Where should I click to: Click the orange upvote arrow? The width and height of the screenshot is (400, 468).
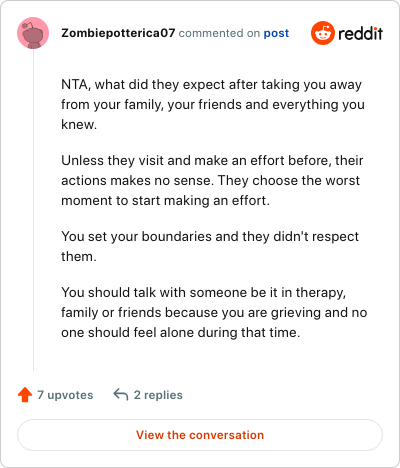click(25, 395)
